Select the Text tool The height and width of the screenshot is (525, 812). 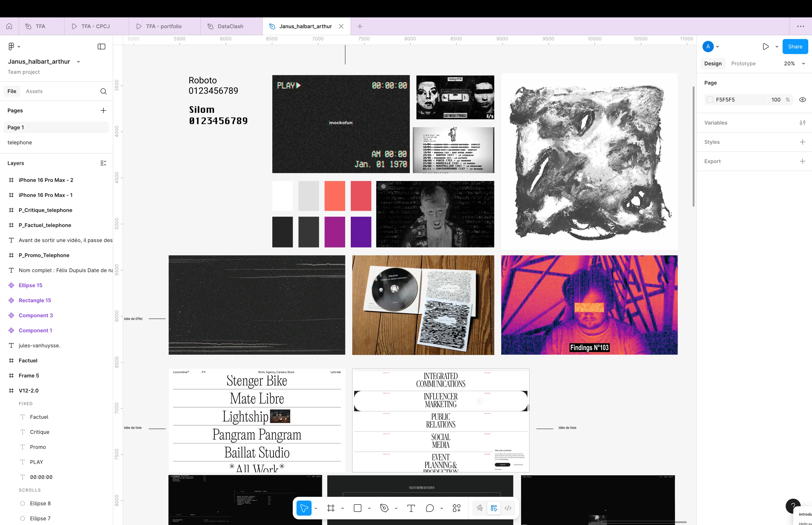pos(411,508)
